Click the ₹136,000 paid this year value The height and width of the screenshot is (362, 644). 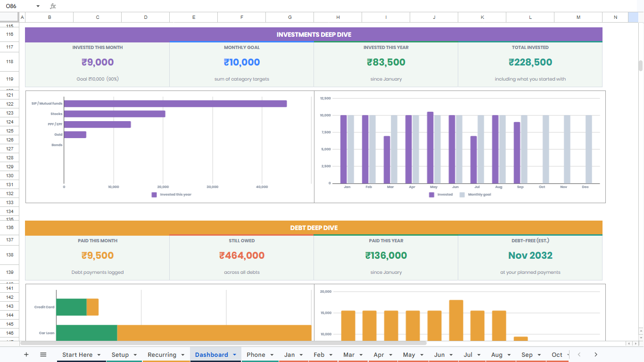click(386, 255)
